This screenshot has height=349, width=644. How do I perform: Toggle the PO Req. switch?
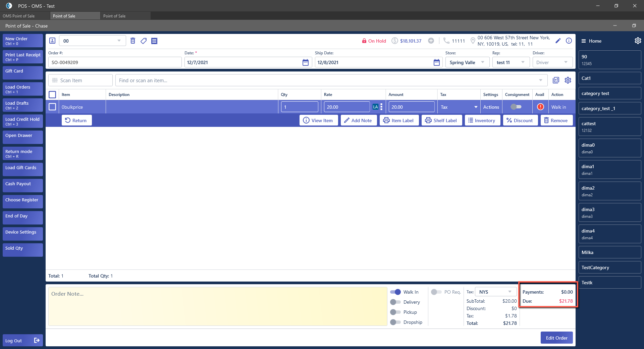click(x=436, y=292)
